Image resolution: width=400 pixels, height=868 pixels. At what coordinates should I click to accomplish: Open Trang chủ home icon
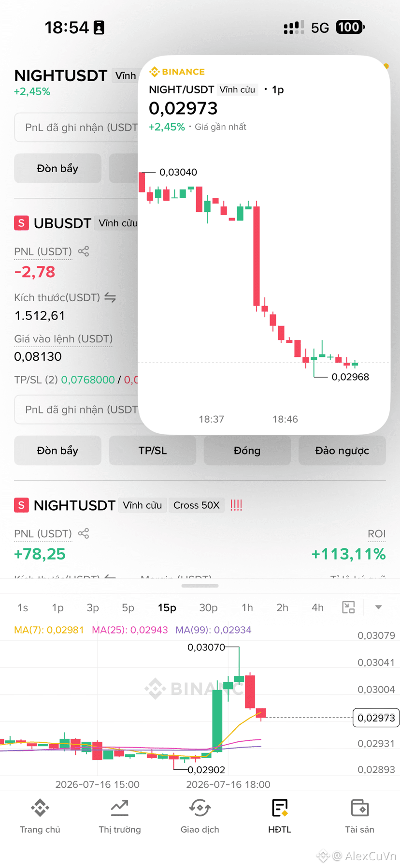click(40, 808)
